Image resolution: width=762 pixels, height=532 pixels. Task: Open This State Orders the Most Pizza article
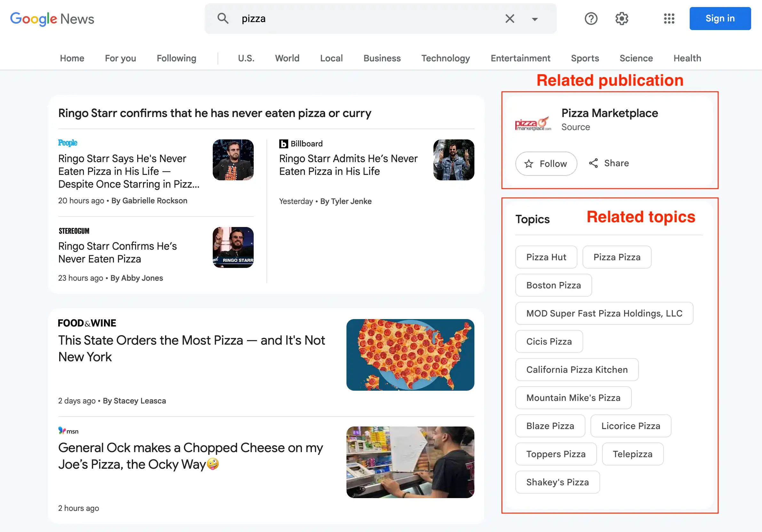point(192,348)
